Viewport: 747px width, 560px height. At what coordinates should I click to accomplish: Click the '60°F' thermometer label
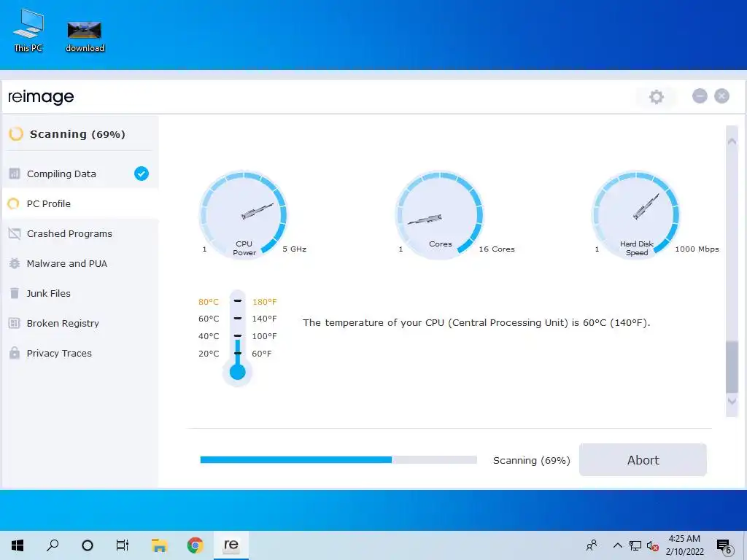[x=262, y=354]
